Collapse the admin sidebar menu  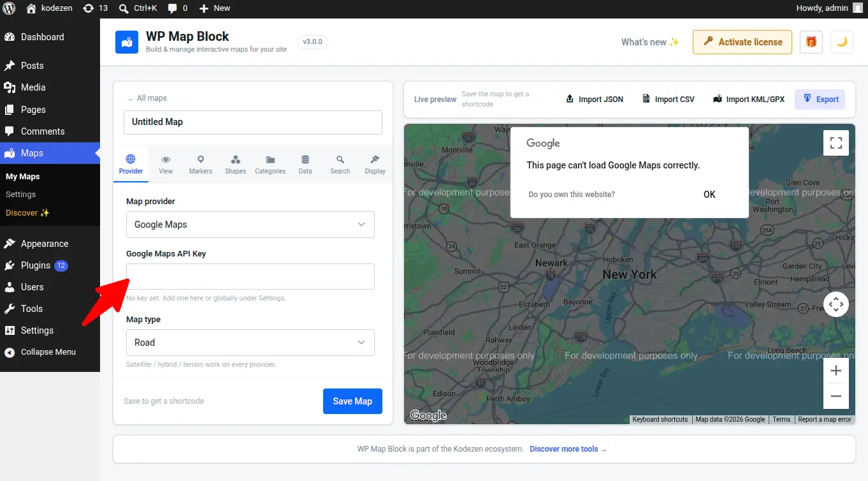coord(50,352)
